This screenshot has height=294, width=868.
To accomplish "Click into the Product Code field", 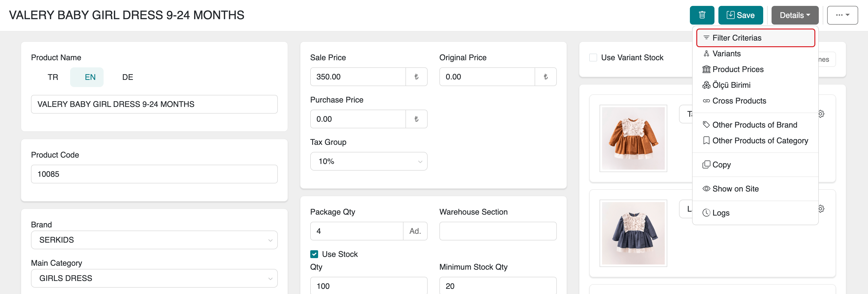I will click(154, 174).
